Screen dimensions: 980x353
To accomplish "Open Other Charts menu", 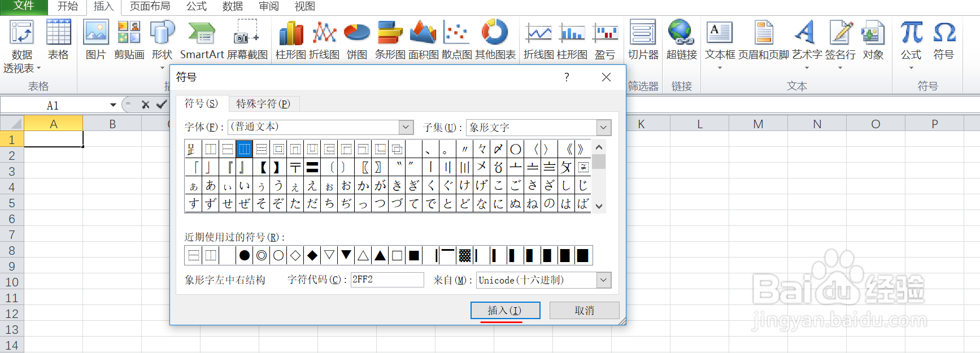I will (495, 40).
